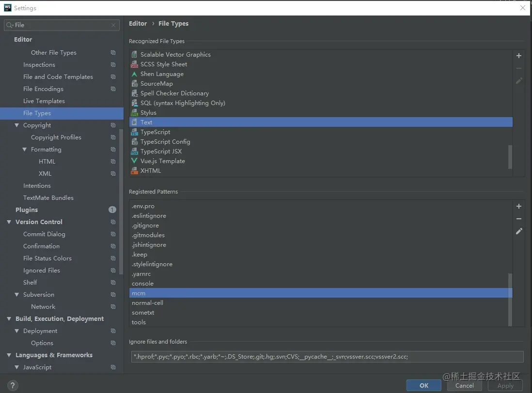Image resolution: width=532 pixels, height=393 pixels.
Task: Collapse the Subversion tree node
Action: [x=16, y=294]
